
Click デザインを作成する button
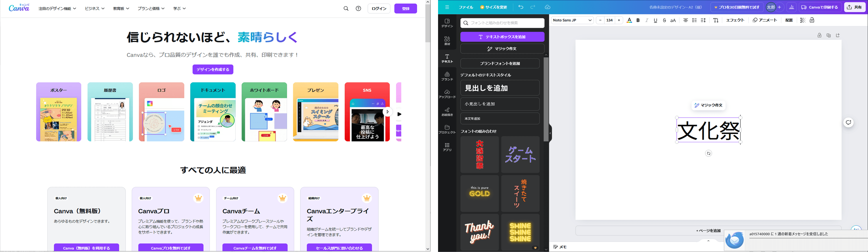[213, 69]
